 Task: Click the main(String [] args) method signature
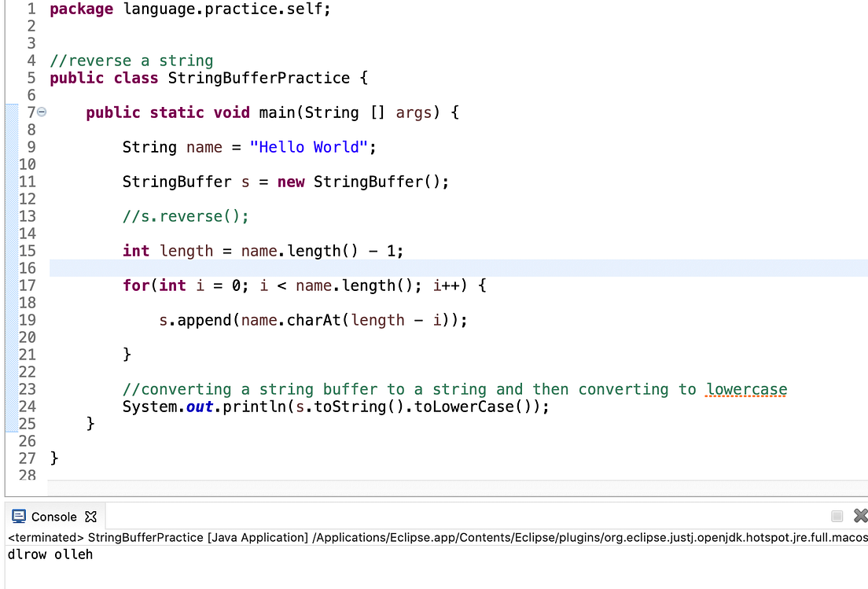tap(349, 113)
